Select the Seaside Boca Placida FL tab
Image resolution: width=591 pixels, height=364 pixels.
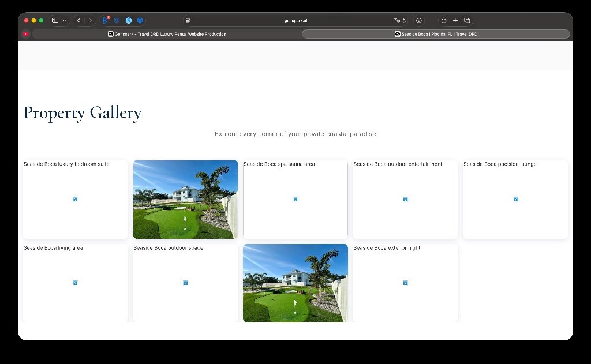(x=436, y=34)
